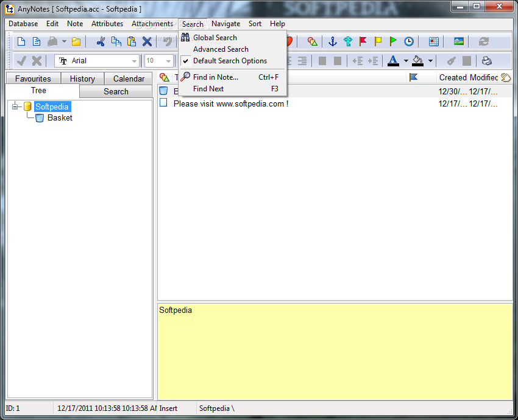This screenshot has height=420, width=518.
Task: Switch to the Search tab in sidebar
Action: [116, 91]
